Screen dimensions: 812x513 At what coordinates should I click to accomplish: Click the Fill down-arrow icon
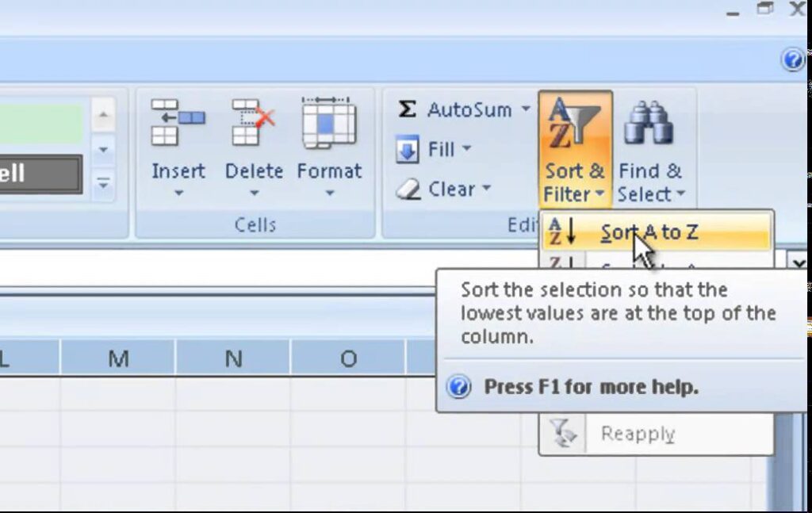click(x=407, y=149)
